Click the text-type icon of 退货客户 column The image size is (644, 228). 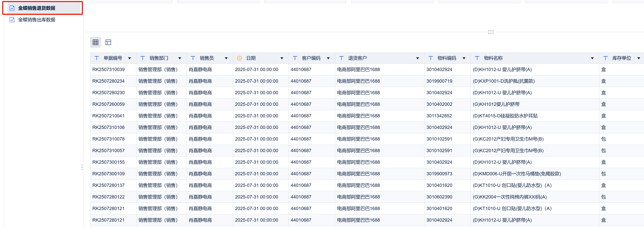coord(341,58)
